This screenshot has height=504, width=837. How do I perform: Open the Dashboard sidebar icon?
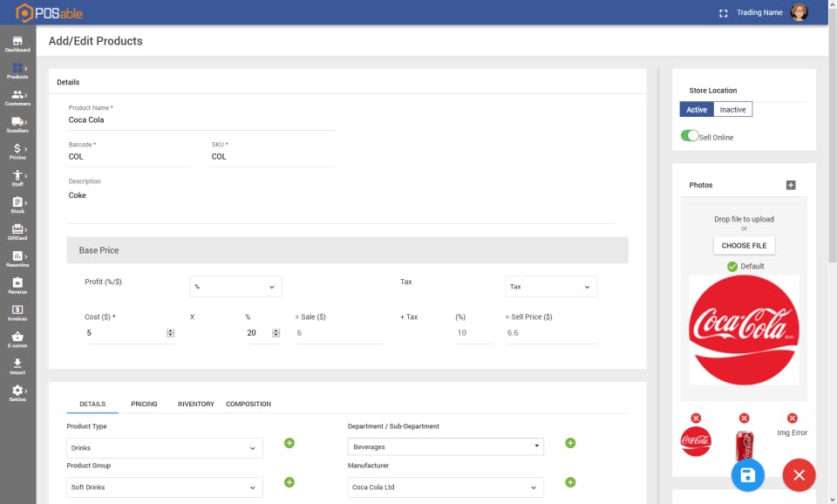tap(17, 44)
